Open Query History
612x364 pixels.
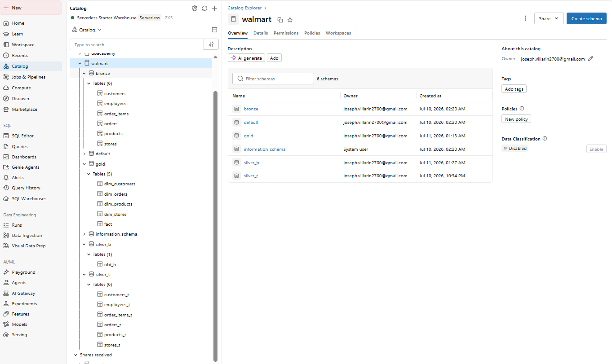pos(26,188)
